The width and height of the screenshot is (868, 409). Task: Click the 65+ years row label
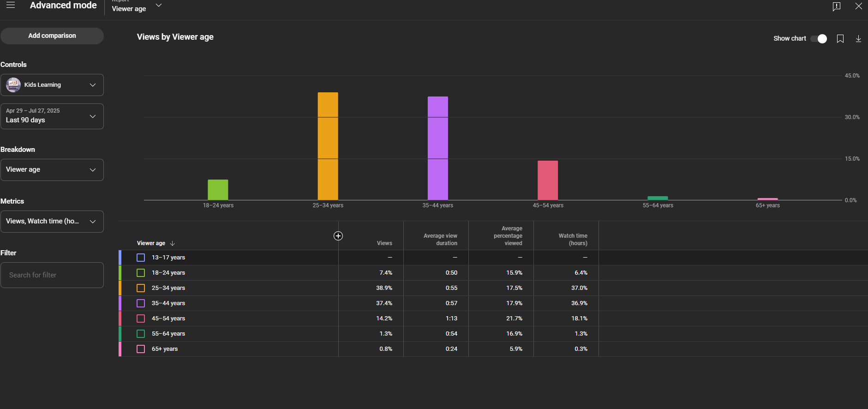[165, 349]
